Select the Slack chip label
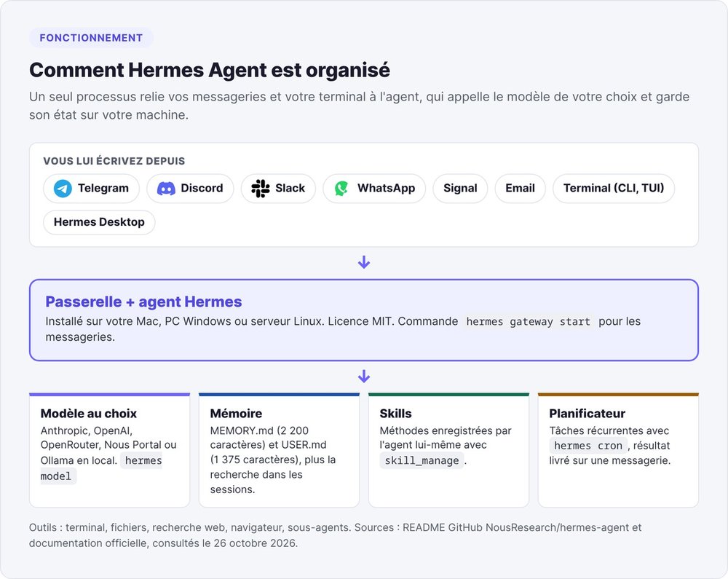The width and height of the screenshot is (728, 579). (x=290, y=188)
